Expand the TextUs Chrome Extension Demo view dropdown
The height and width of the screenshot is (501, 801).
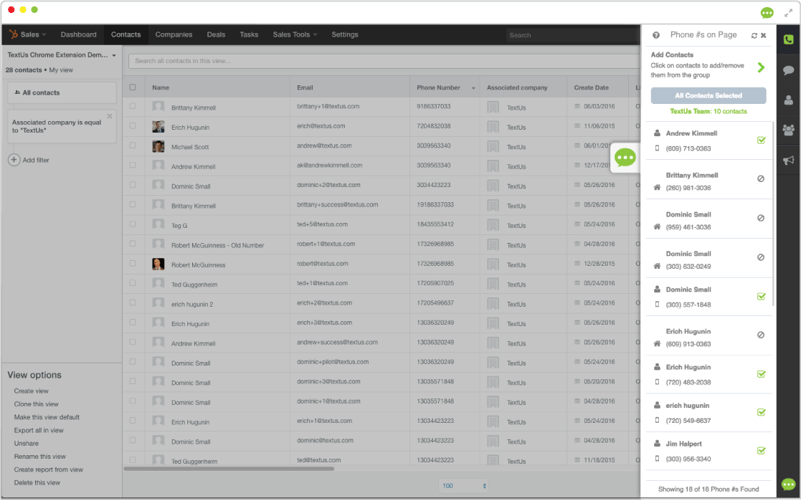click(114, 55)
